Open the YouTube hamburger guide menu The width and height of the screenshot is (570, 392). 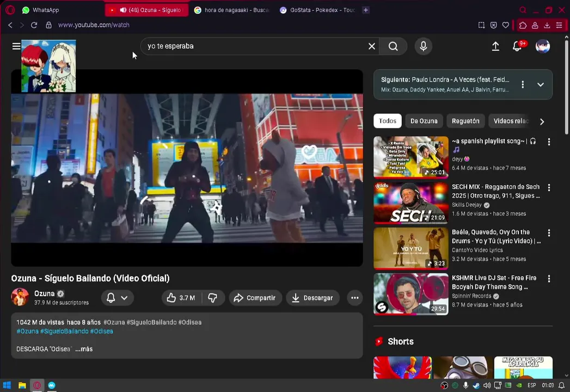pos(16,46)
